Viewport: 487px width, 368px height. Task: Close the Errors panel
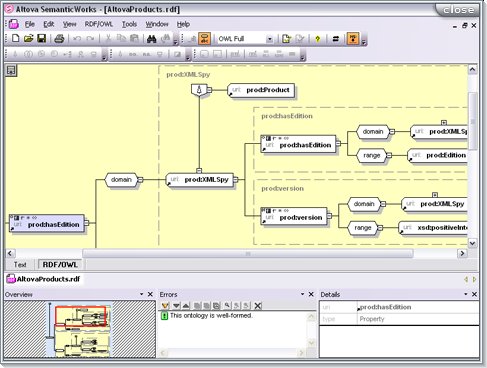pyautogui.click(x=311, y=294)
